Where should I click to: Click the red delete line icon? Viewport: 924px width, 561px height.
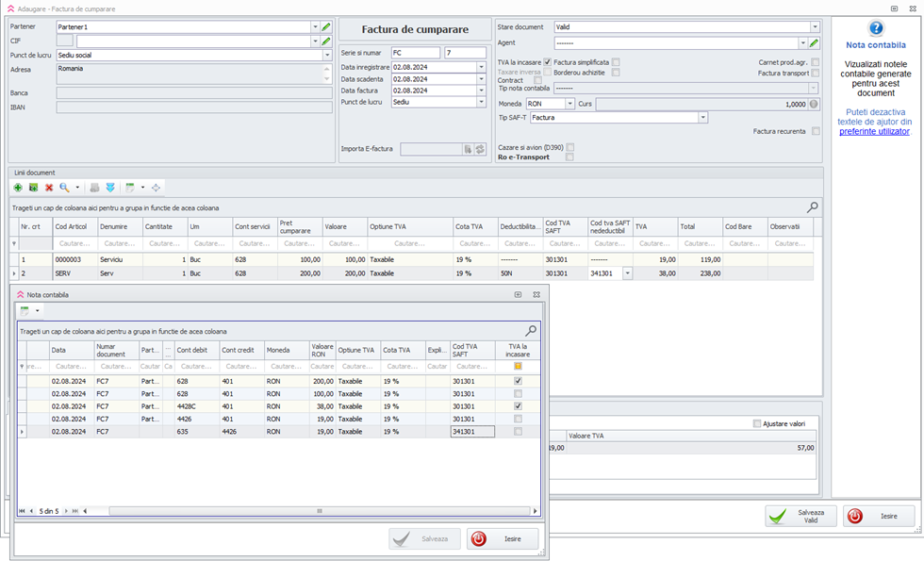[49, 188]
